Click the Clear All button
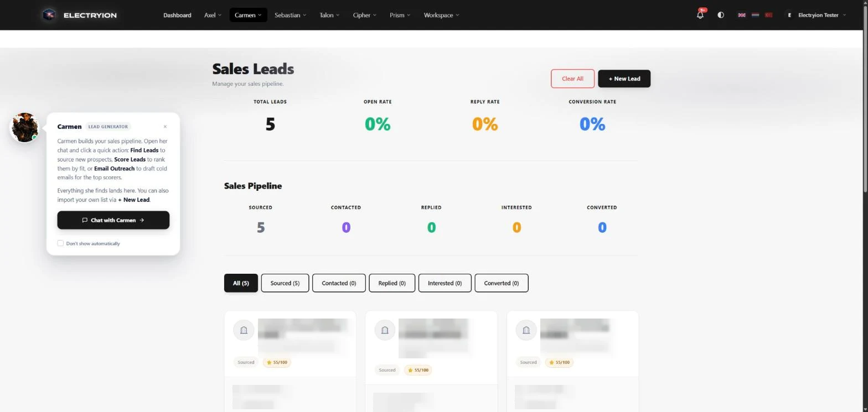The width and height of the screenshot is (868, 412). click(x=572, y=79)
